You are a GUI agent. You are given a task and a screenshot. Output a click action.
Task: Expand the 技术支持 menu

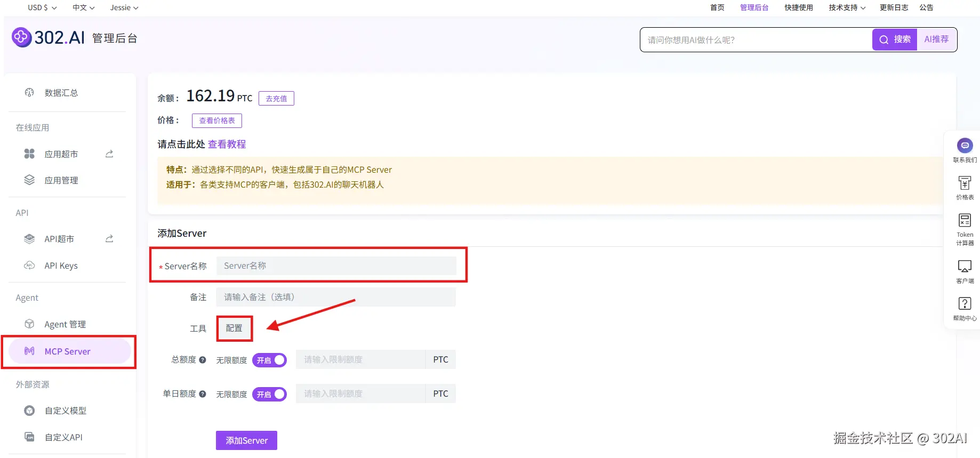pos(847,7)
